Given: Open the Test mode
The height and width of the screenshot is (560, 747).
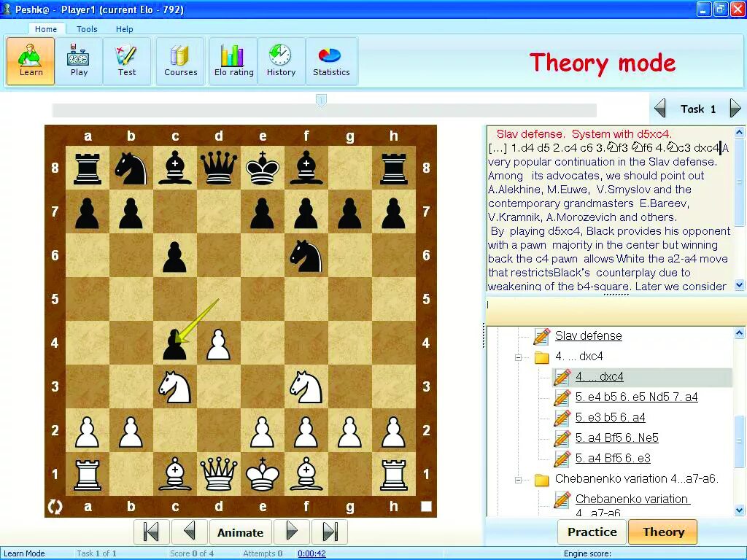Looking at the screenshot, I should click(x=127, y=61).
